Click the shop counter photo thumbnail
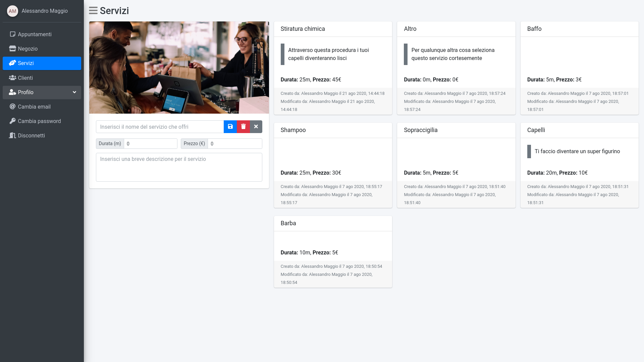This screenshot has height=362, width=644. (x=179, y=67)
